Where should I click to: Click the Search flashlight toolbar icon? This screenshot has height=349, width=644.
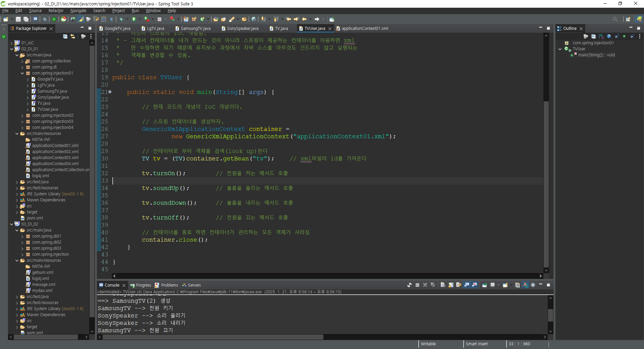click(x=231, y=19)
